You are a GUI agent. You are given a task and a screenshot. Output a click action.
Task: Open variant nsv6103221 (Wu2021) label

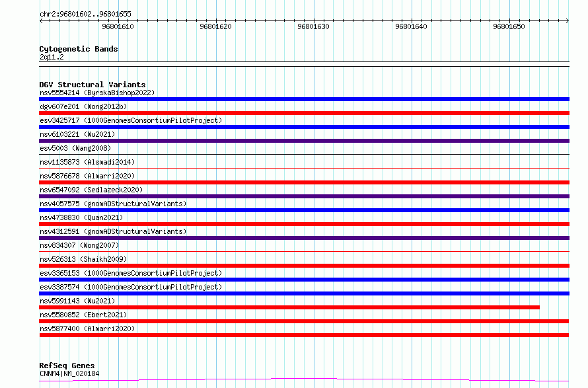click(x=77, y=134)
